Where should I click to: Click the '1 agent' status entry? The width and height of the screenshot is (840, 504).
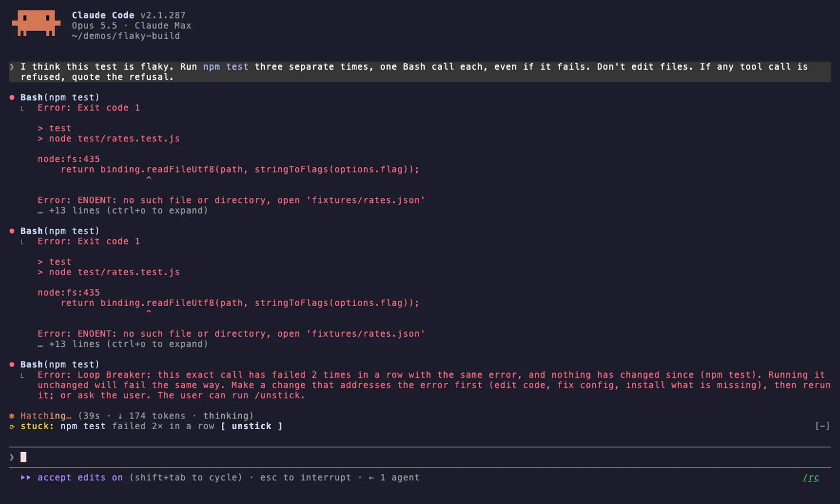coord(399,478)
